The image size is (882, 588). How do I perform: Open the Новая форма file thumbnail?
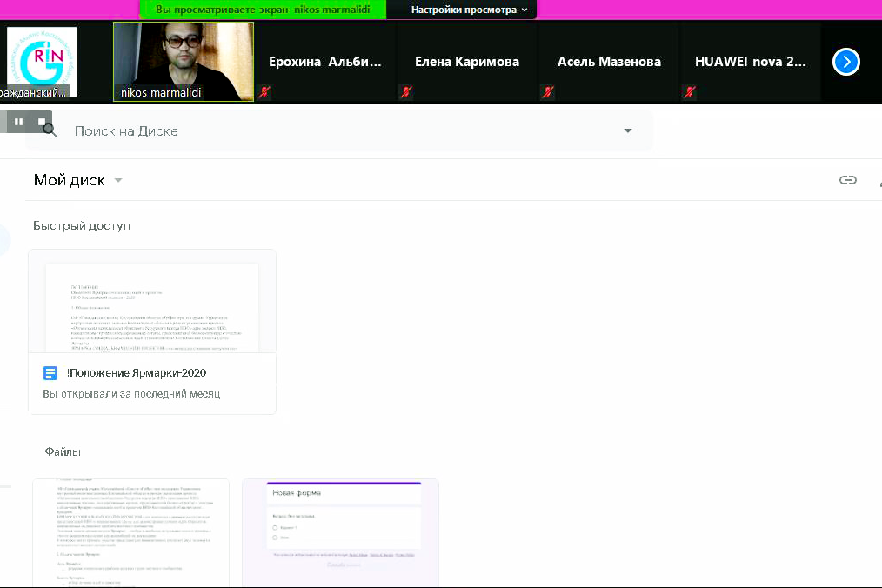click(x=340, y=532)
